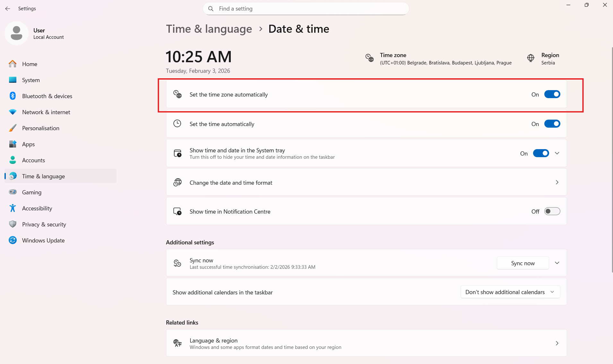Disable Set the time automatically toggle
613x364 pixels.
[x=552, y=124]
